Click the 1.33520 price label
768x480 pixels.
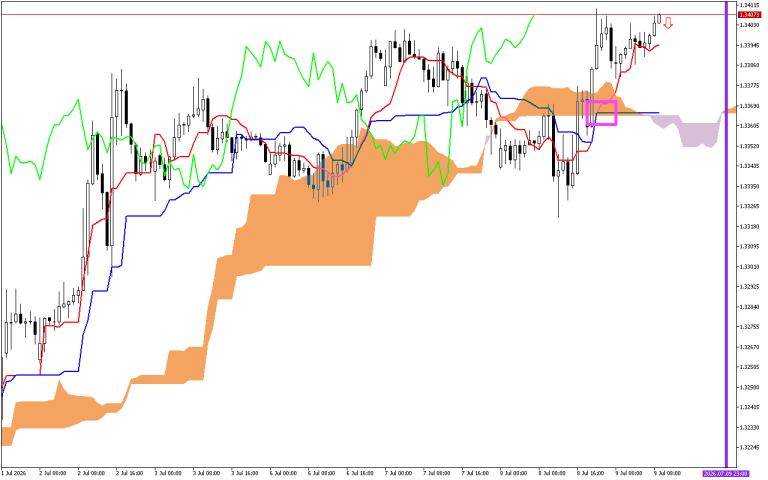click(749, 146)
